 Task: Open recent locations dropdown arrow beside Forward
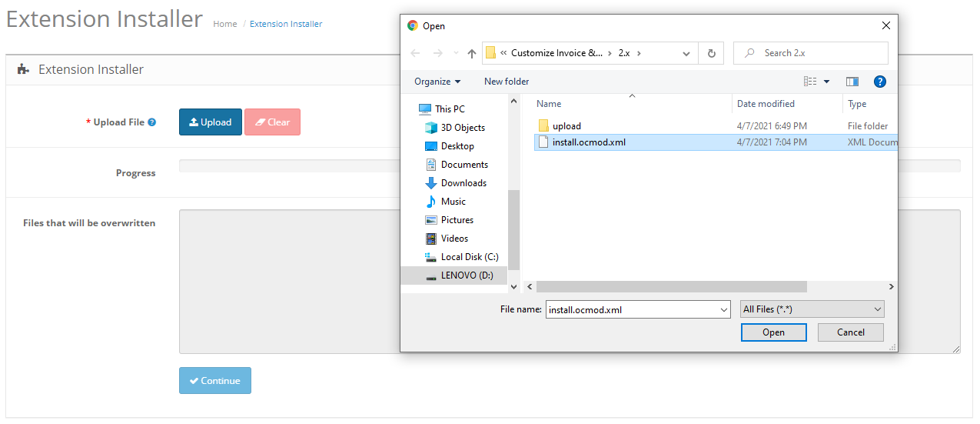[455, 54]
